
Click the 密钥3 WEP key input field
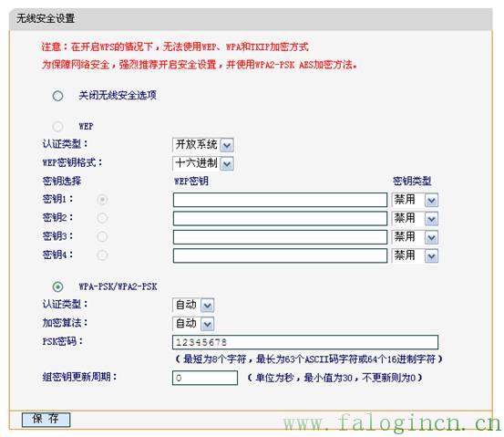pyautogui.click(x=280, y=237)
